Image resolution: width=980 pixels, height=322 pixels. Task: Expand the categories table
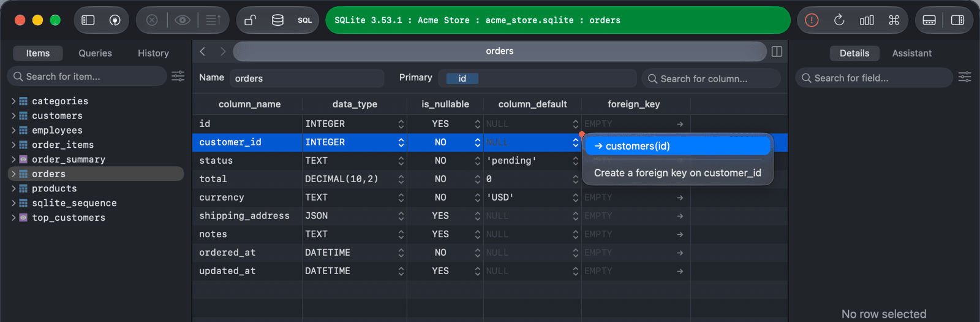tap(13, 101)
